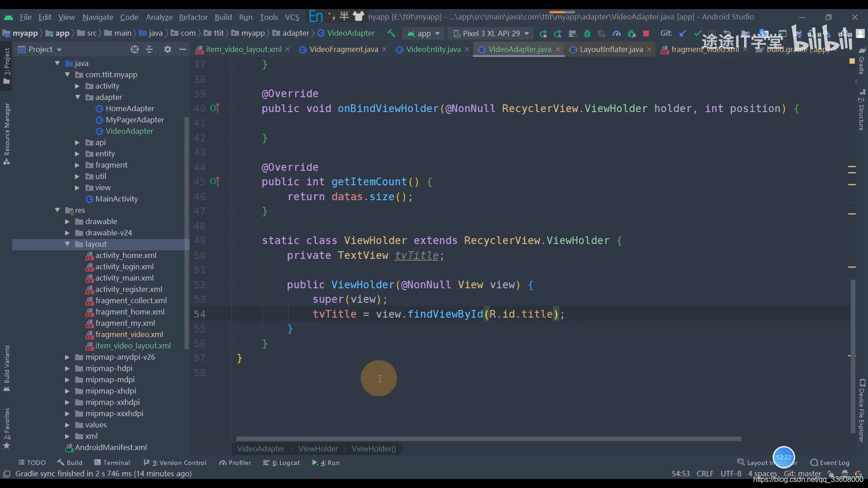
Task: Click the green Debug bug icon
Action: (x=587, y=33)
